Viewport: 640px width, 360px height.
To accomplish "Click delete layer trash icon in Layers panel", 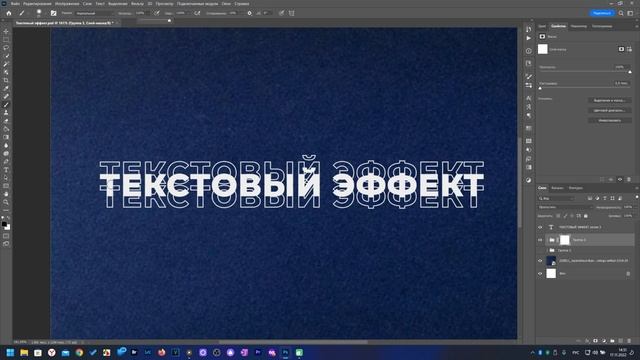I will (629, 340).
